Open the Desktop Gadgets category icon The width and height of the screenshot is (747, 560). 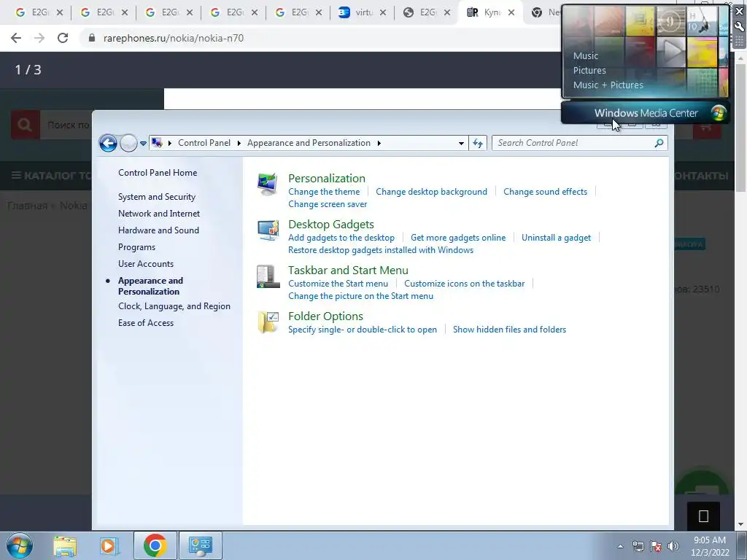[x=268, y=230]
